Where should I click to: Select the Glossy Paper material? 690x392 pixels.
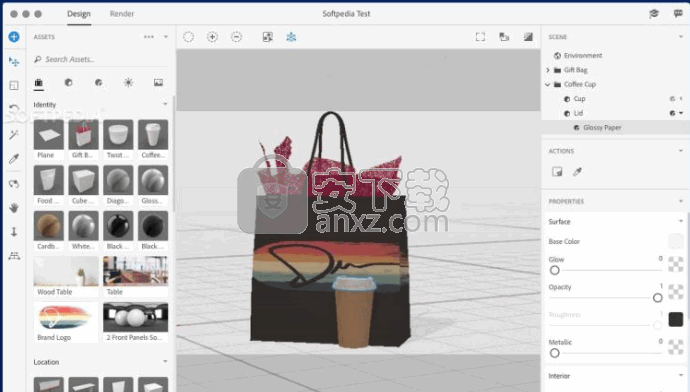pyautogui.click(x=616, y=128)
